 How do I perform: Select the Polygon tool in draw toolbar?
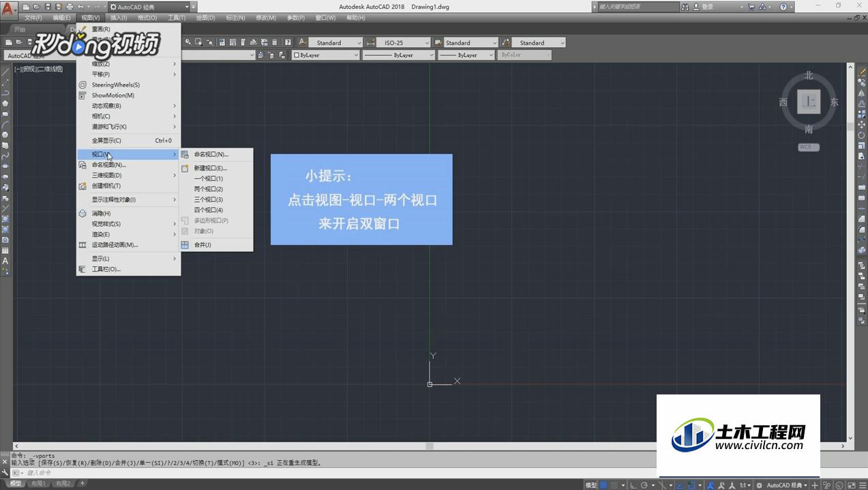pos(5,103)
